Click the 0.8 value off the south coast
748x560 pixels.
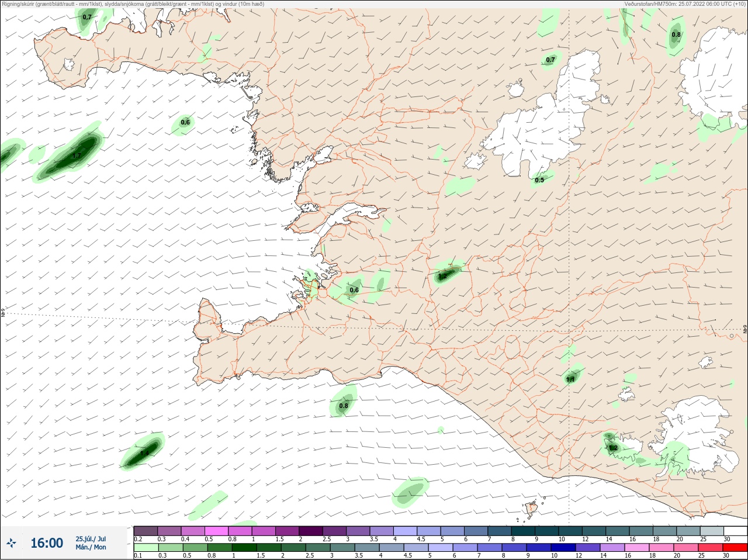[344, 406]
